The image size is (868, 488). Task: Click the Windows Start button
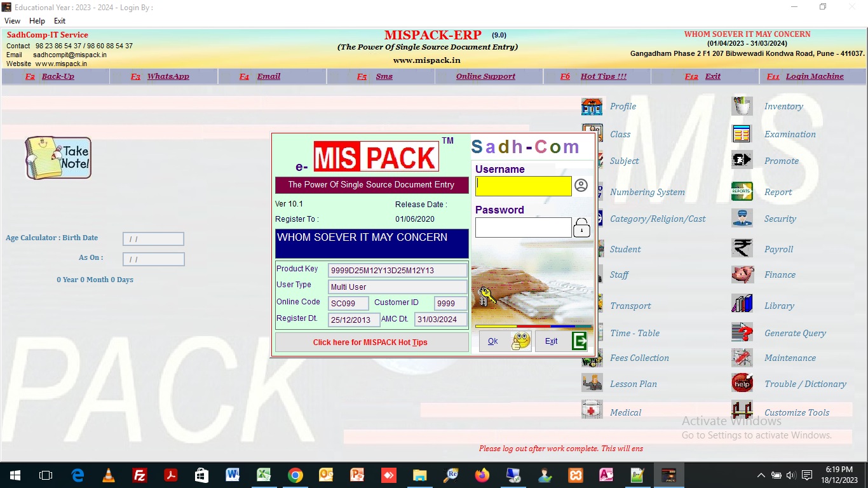point(15,475)
